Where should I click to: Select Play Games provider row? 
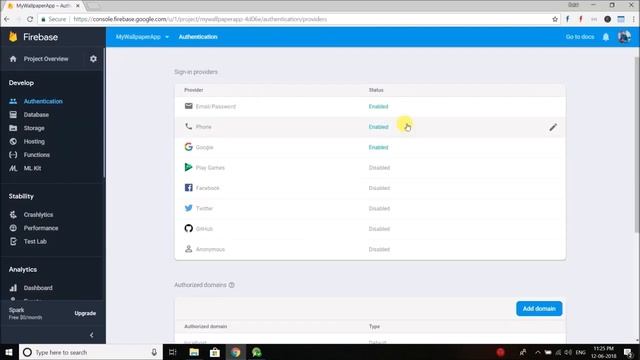tap(370, 168)
